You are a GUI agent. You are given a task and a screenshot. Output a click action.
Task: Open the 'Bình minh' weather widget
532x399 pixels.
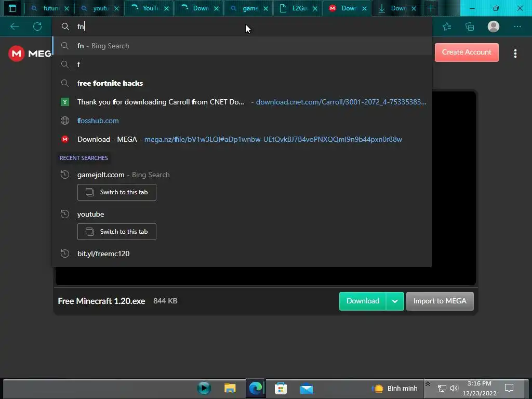pyautogui.click(x=395, y=388)
